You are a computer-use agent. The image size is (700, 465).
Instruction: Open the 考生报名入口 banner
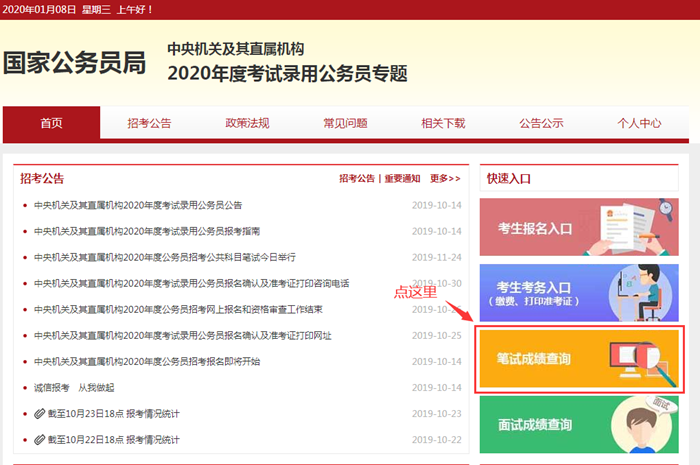[578, 228]
